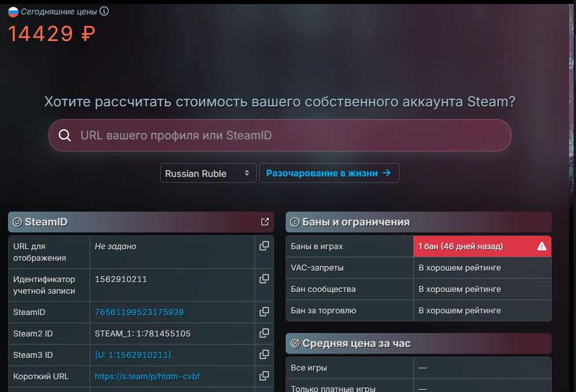The height and width of the screenshot is (392, 576).
Task: Copy the Короткий URL value
Action: (264, 376)
